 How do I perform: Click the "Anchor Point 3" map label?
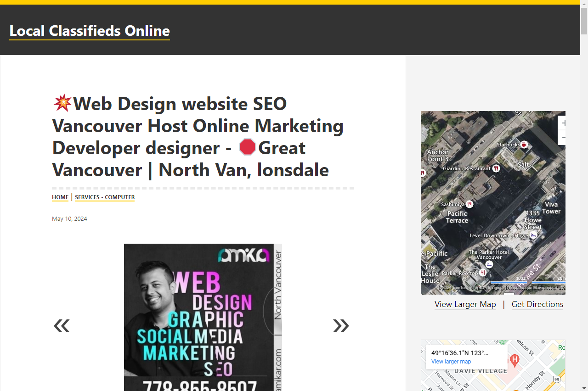[x=438, y=156]
